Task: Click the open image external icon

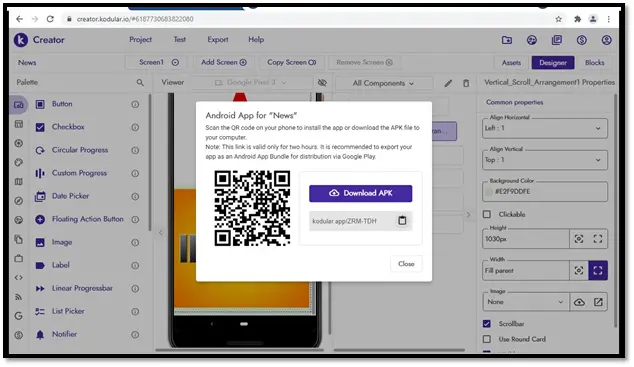Action: click(x=598, y=302)
